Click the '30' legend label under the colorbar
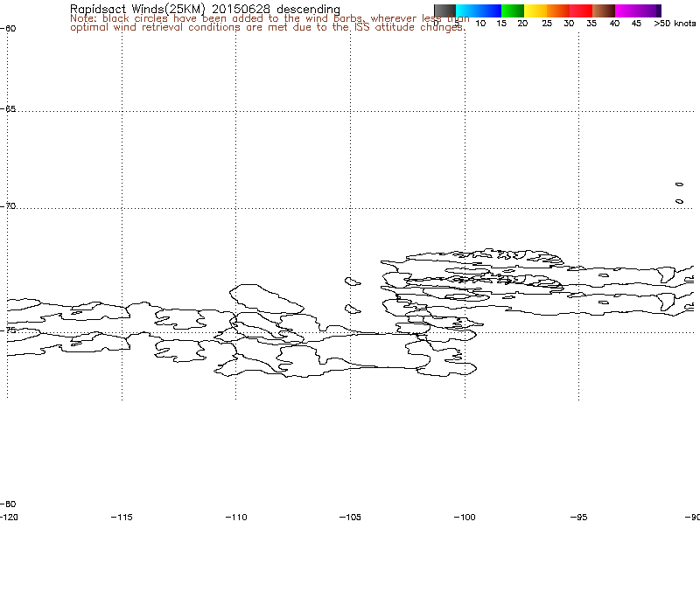 569,24
